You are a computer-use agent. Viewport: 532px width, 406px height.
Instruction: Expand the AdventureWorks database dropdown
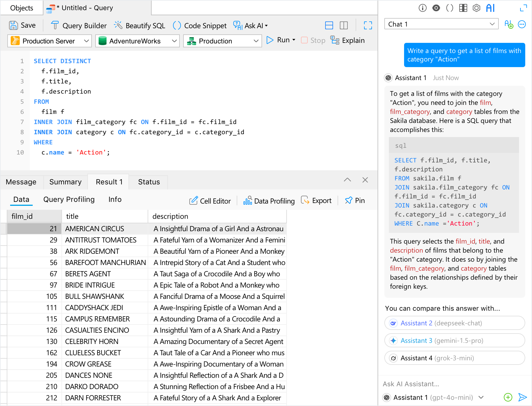138,41
